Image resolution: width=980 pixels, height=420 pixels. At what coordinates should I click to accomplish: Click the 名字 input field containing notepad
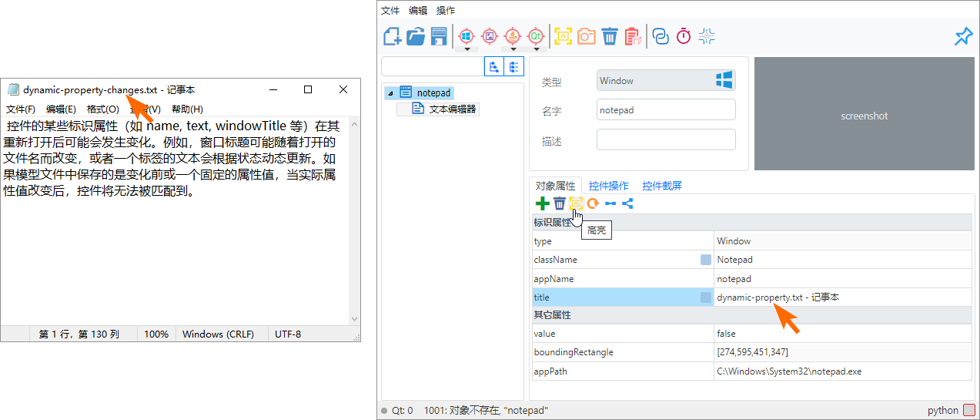(x=665, y=110)
